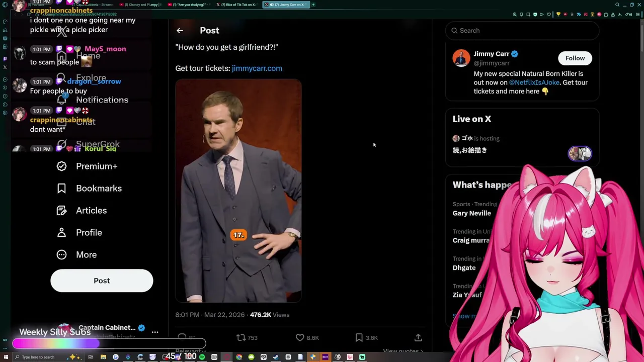Open Bookmarks via its ribbon icon
Screen dimensions: 644x362
[x=61, y=189]
